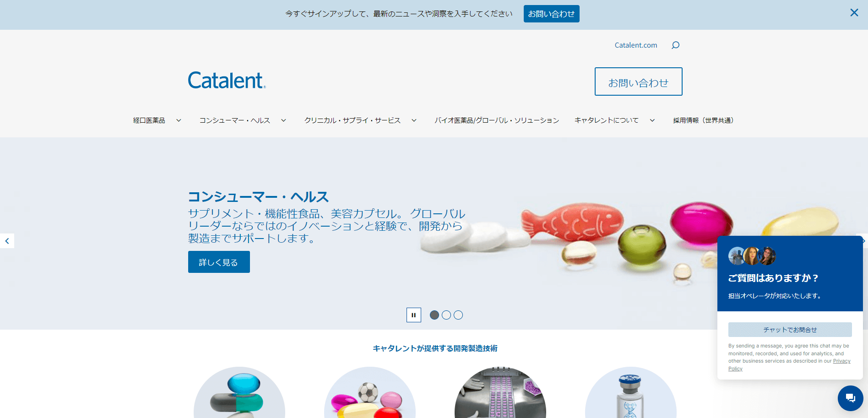Click the outlined お問い合わせ header button

(x=638, y=81)
